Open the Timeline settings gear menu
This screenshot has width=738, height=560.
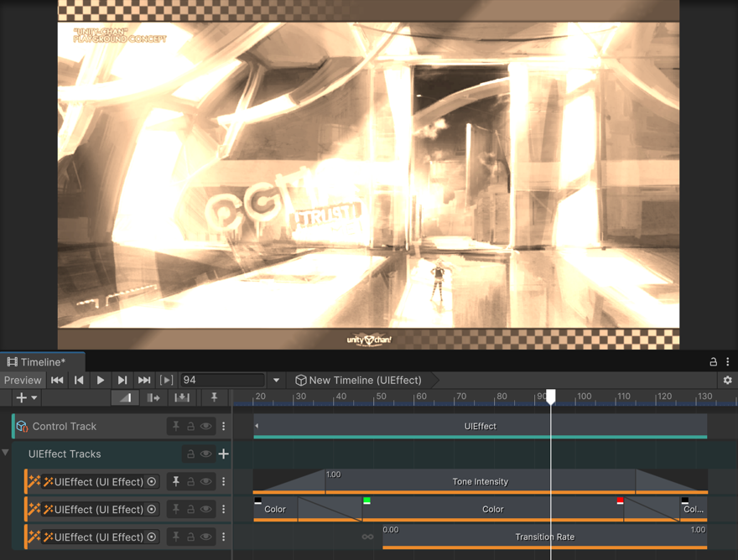tap(728, 380)
